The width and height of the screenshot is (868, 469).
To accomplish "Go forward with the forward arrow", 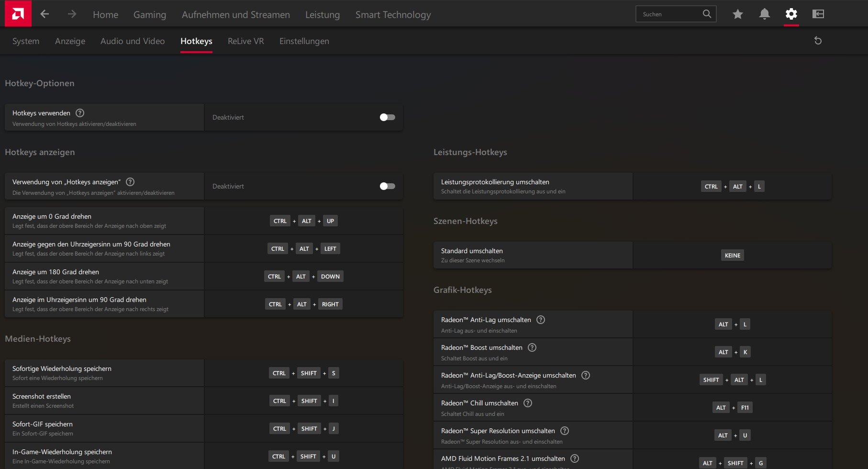I will coord(72,14).
